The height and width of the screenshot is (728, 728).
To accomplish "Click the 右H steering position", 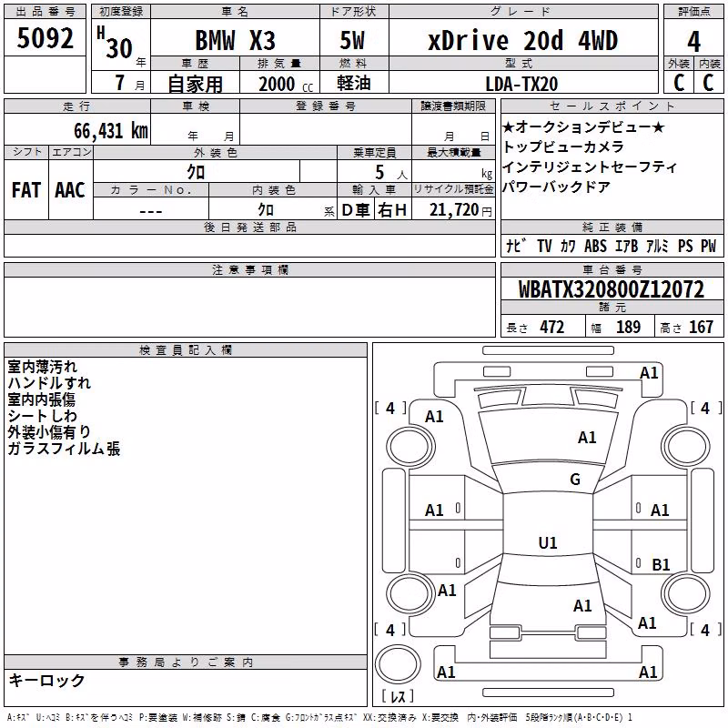I will click(x=392, y=210).
